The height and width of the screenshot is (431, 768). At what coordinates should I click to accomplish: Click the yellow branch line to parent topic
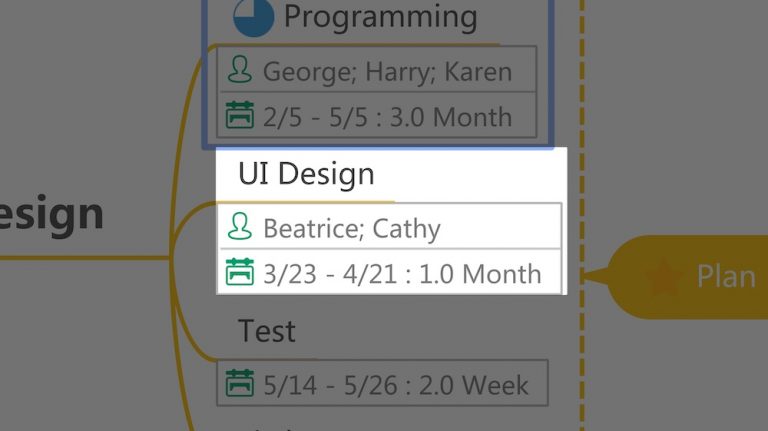(x=84, y=258)
